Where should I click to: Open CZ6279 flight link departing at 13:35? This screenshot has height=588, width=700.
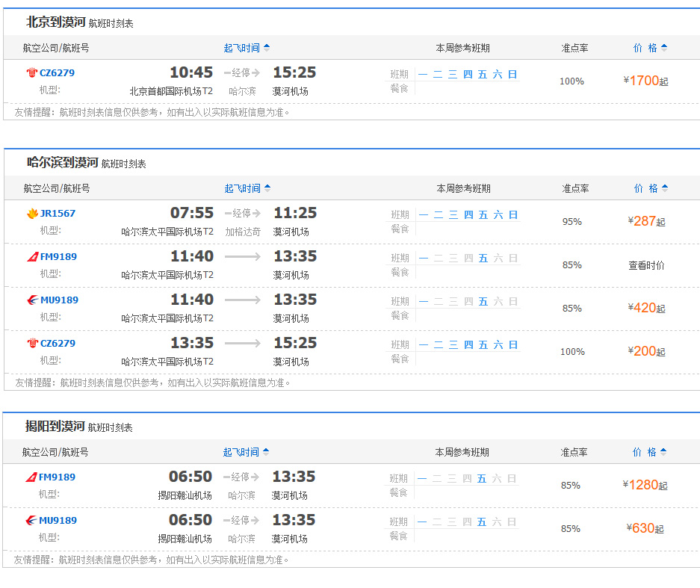tap(58, 343)
